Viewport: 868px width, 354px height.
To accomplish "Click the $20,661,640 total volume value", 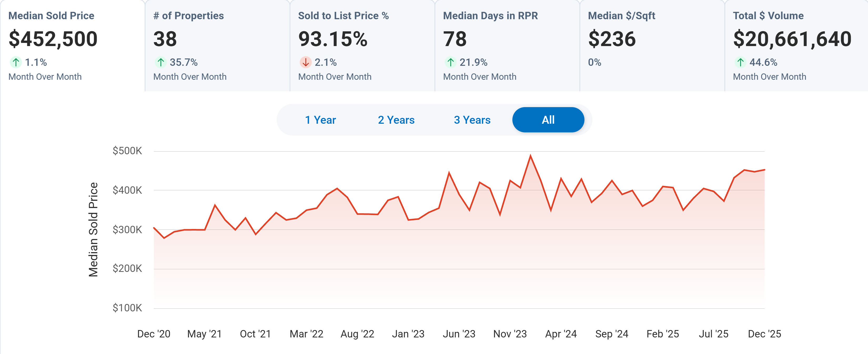I will (792, 39).
